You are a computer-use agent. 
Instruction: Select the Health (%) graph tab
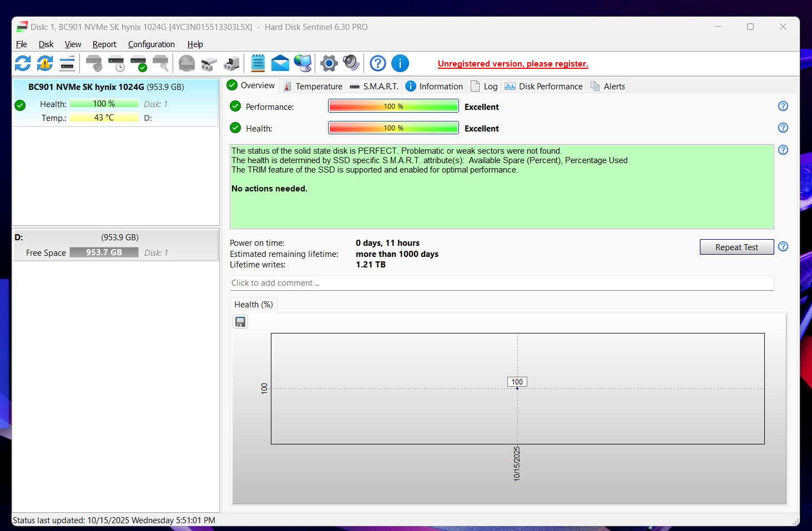(x=254, y=305)
